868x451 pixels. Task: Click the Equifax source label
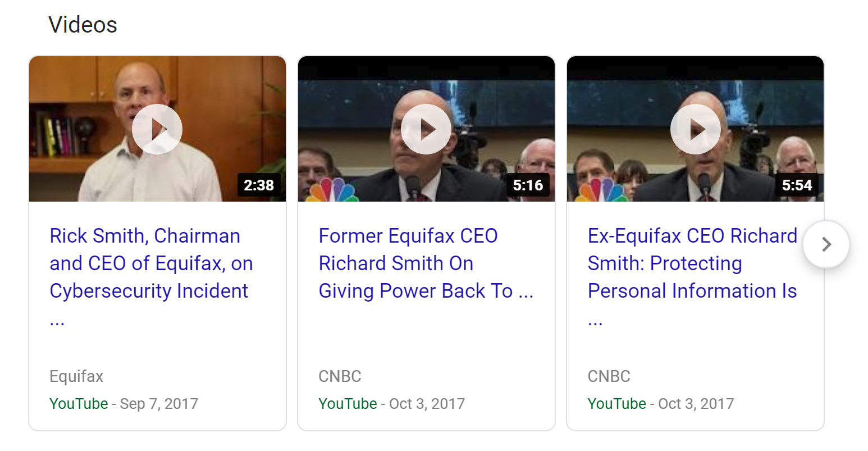(x=76, y=376)
